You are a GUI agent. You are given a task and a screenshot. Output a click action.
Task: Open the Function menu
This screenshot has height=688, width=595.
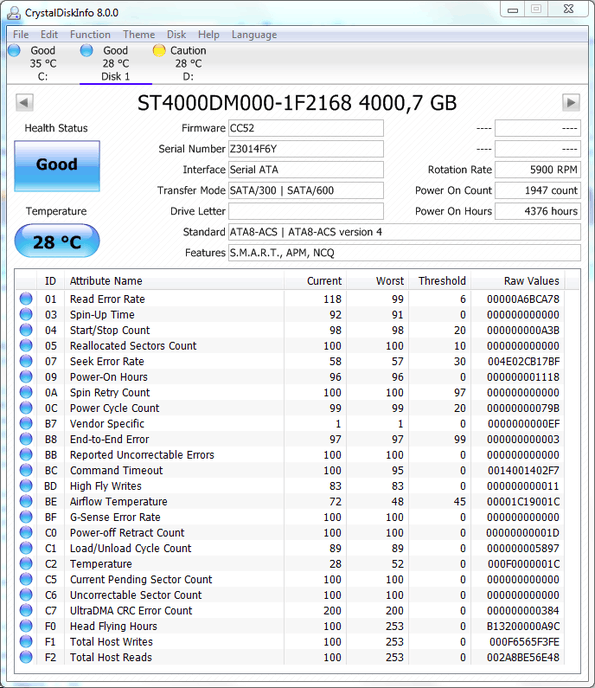tap(90, 35)
